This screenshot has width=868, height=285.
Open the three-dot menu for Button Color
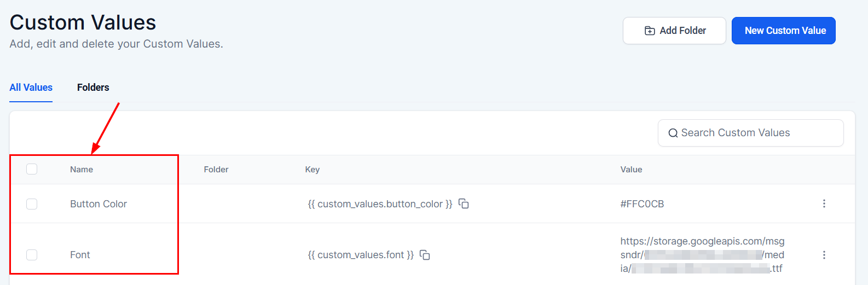824,203
